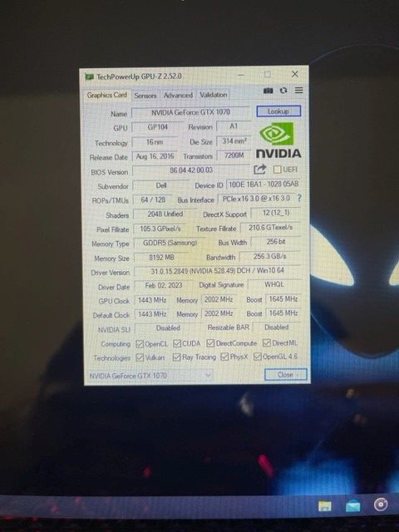The height and width of the screenshot is (532, 399).
Task: Click the Digital Signature value WHQL
Action: point(274,284)
